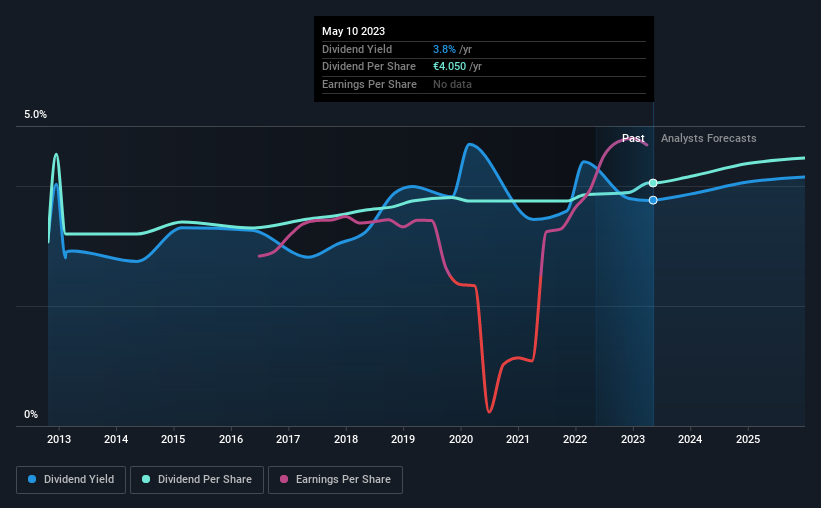Click the teal data point marker on chart
Viewport: 821px width, 508px height.
(x=653, y=183)
